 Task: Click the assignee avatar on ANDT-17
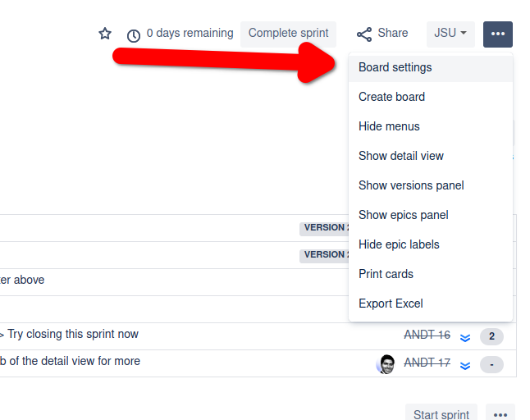coord(386,364)
